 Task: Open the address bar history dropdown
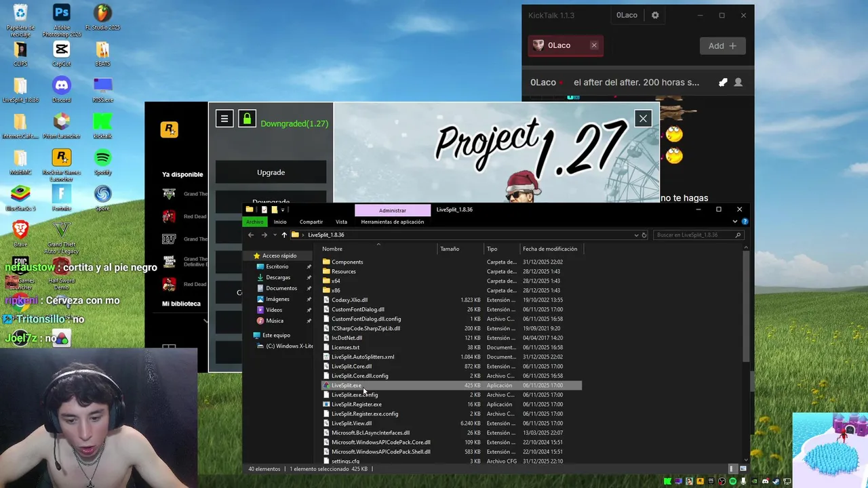(x=636, y=235)
